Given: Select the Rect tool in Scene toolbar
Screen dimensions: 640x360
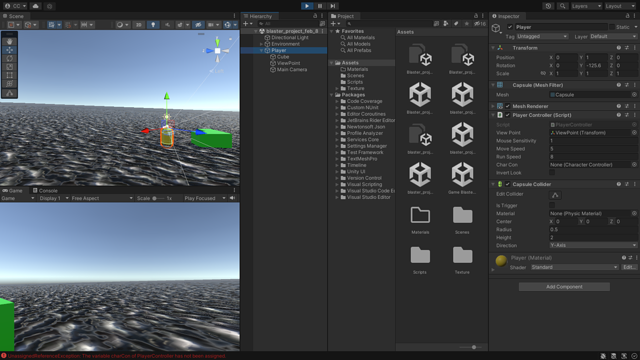Looking at the screenshot, I should 9,76.
